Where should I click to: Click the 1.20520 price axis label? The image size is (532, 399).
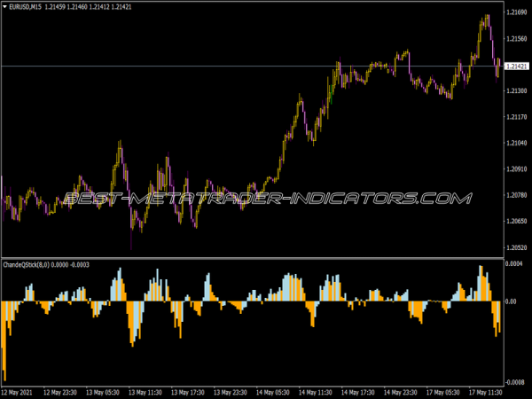pyautogui.click(x=517, y=247)
